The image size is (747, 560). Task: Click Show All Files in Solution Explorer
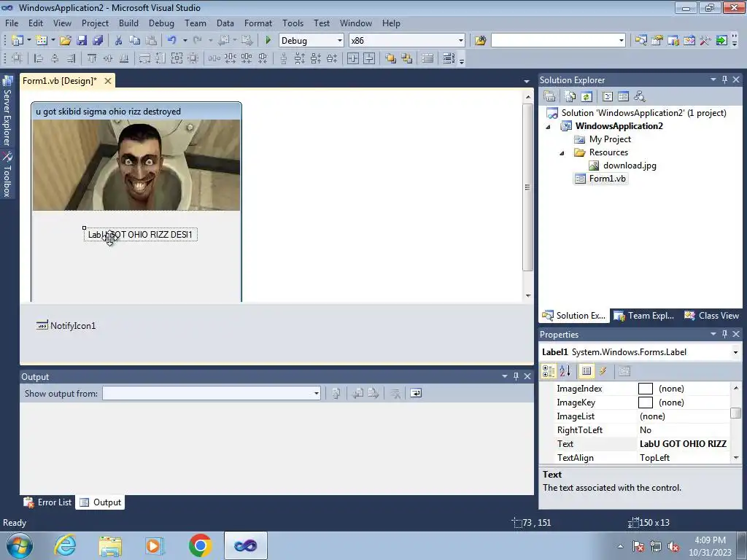pyautogui.click(x=570, y=96)
